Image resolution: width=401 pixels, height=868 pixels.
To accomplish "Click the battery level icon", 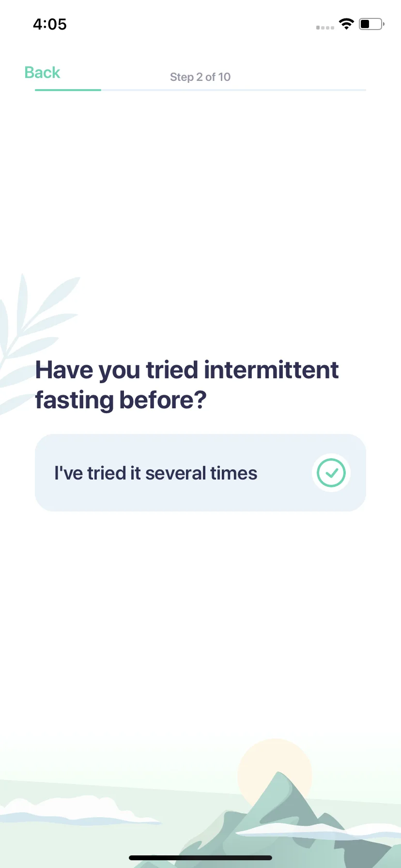I will click(371, 24).
